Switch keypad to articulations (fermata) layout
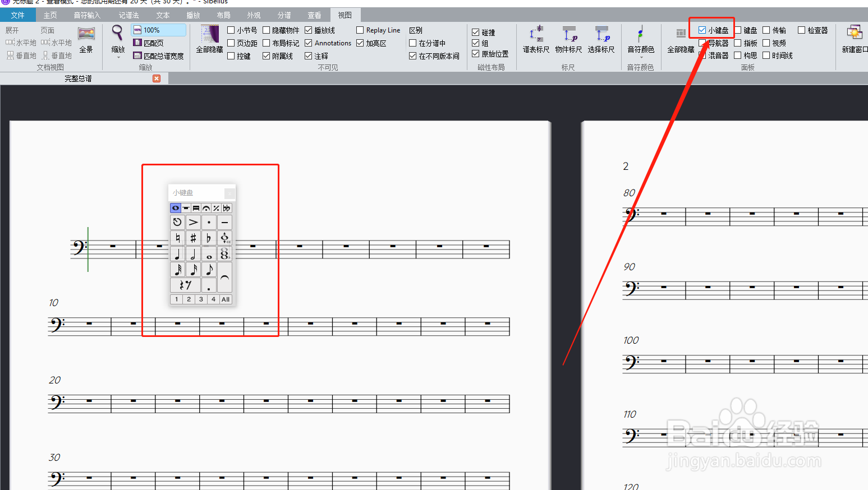This screenshot has height=490, width=868. 206,208
